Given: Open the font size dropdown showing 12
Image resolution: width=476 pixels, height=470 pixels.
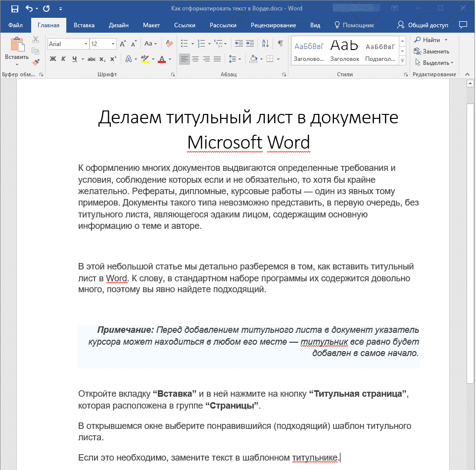Looking at the screenshot, I should [x=112, y=44].
